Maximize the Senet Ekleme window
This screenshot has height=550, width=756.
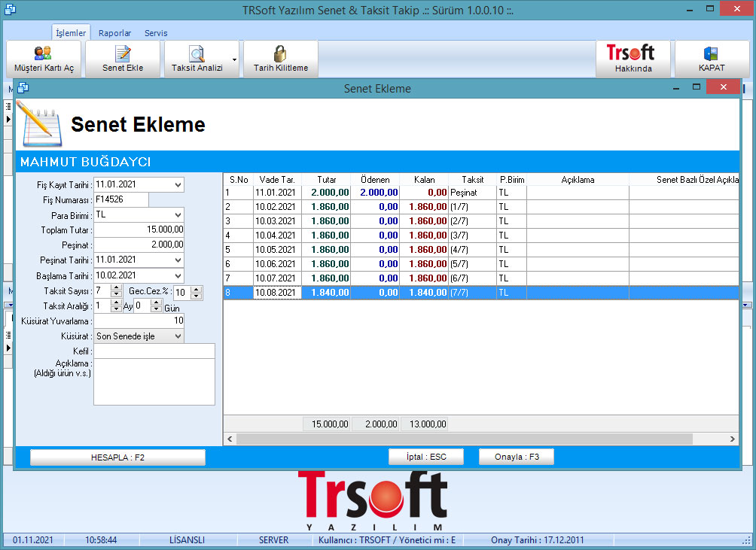[697, 87]
